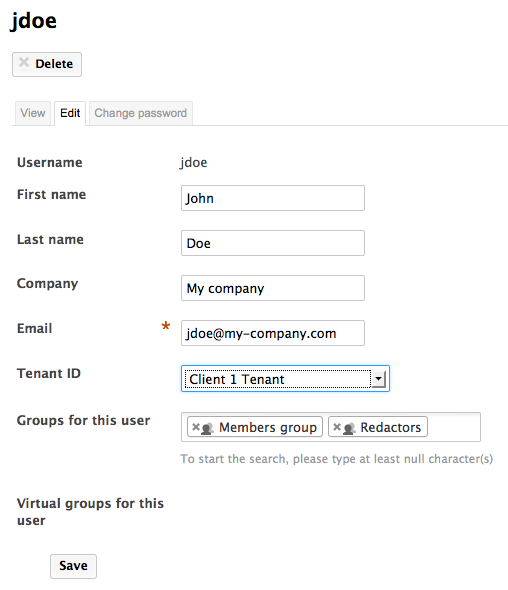Click the Company input showing My company
This screenshot has width=508, height=590.
pyautogui.click(x=273, y=288)
